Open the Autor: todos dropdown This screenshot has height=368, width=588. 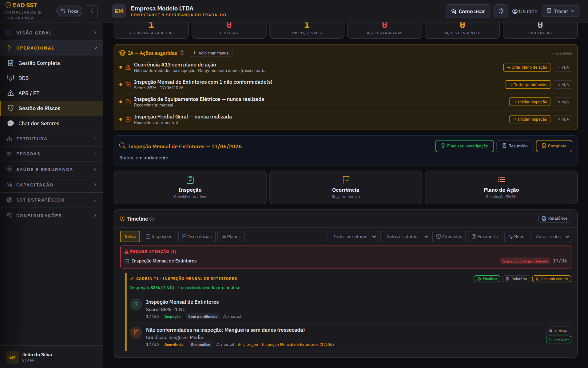(x=550, y=236)
